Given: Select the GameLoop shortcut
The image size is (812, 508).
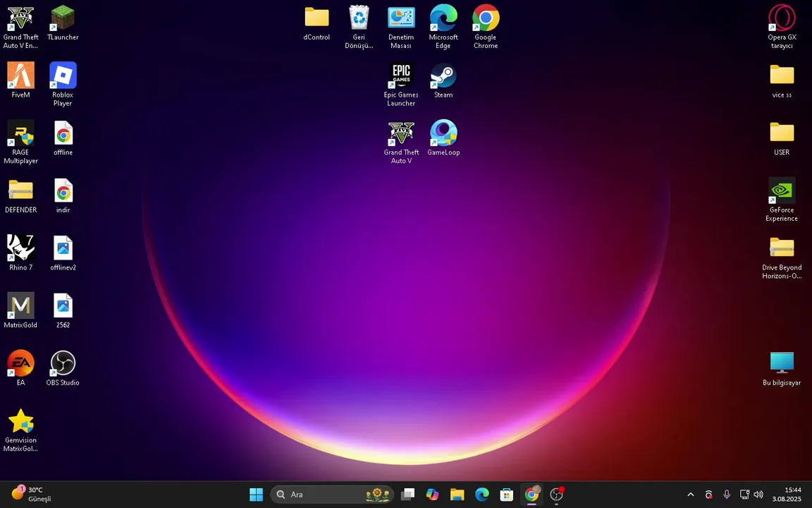Looking at the screenshot, I should click(443, 138).
